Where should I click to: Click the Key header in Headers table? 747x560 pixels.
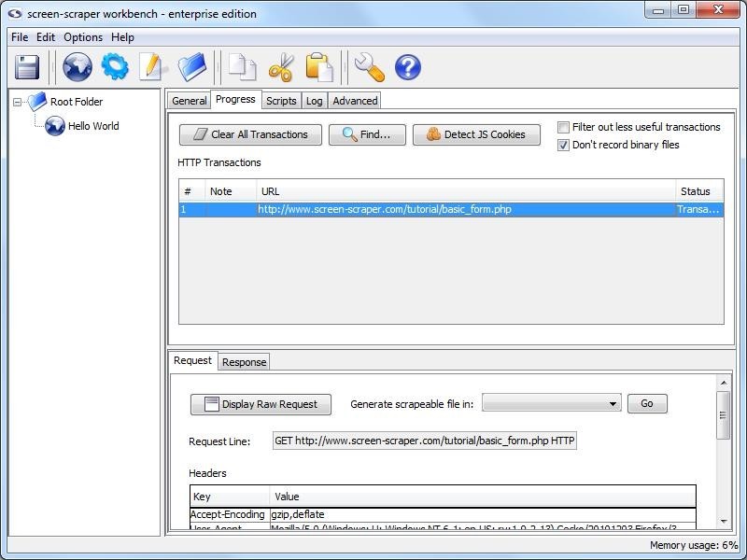230,497
